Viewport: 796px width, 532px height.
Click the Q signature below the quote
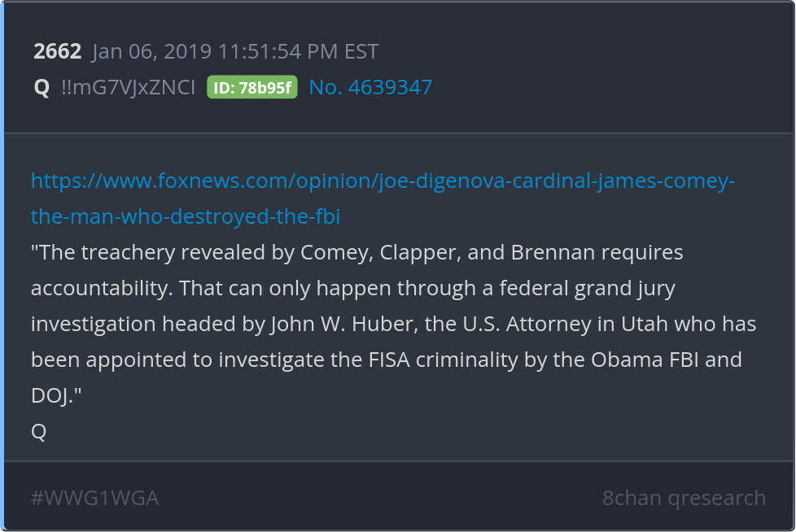(x=38, y=432)
